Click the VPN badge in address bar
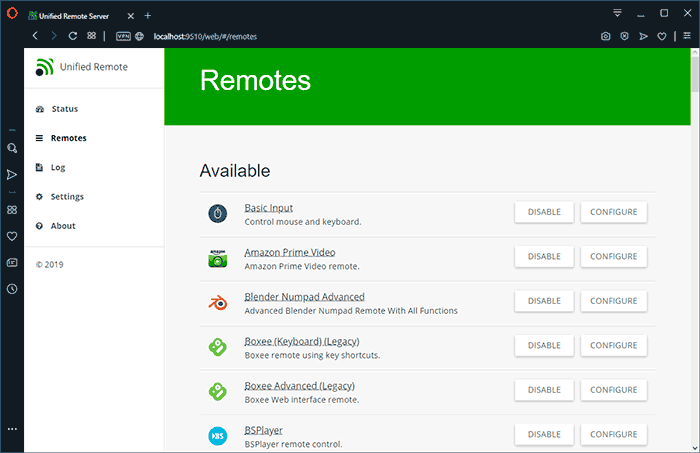 pyautogui.click(x=123, y=36)
